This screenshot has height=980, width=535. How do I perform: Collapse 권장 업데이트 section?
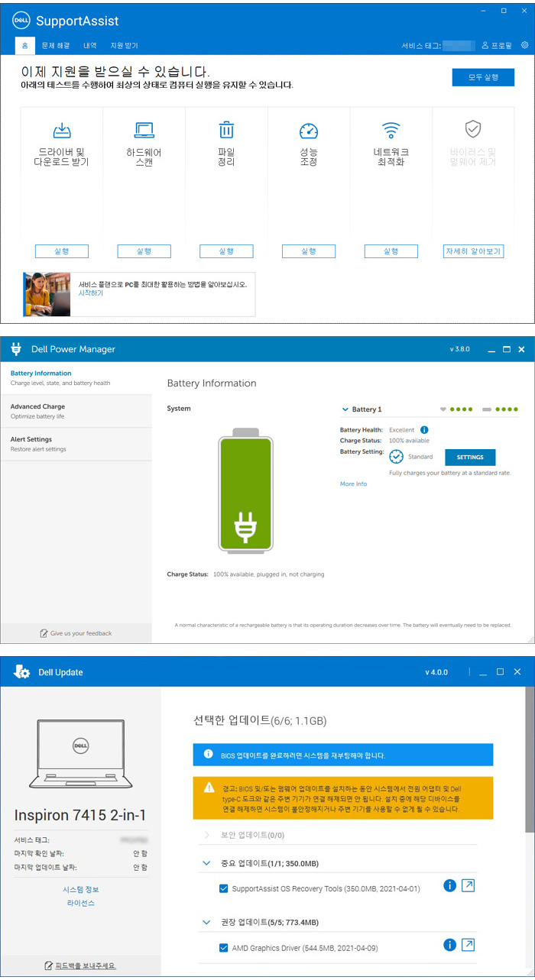206,923
